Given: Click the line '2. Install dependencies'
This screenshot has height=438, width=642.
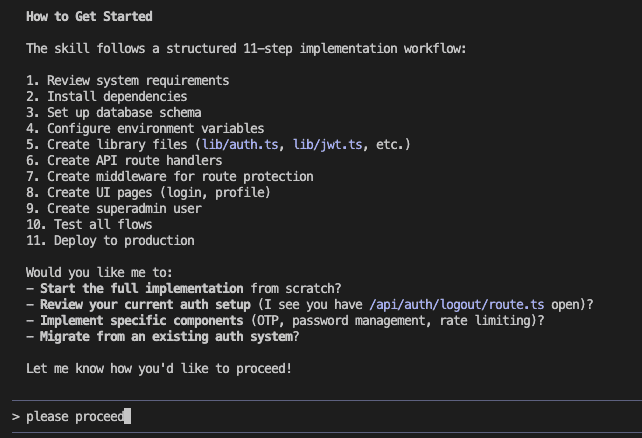Looking at the screenshot, I should pyautogui.click(x=107, y=97).
